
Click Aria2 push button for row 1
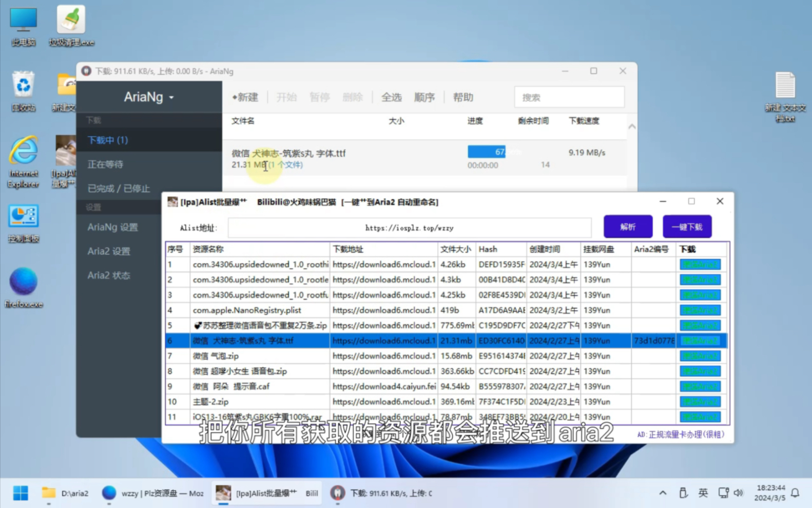click(700, 265)
